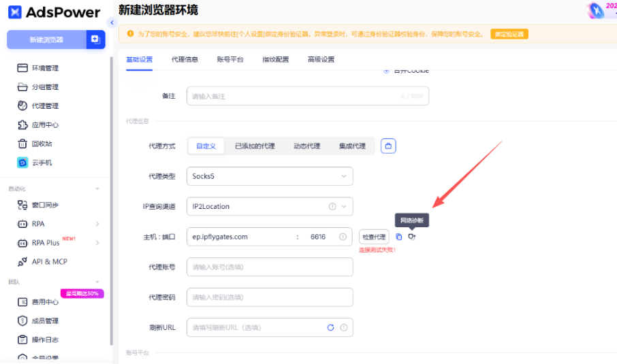Click the proxy shop bag icon button
The width and height of the screenshot is (617, 364).
point(388,146)
